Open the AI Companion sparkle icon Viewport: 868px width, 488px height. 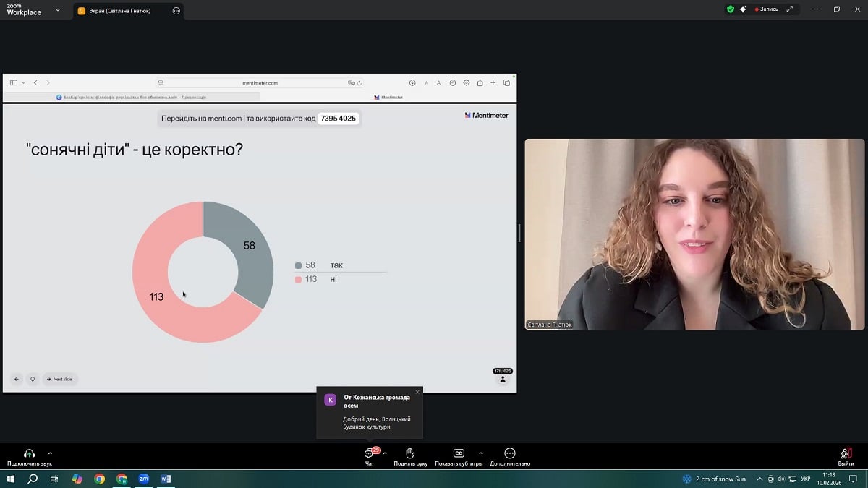tap(743, 9)
